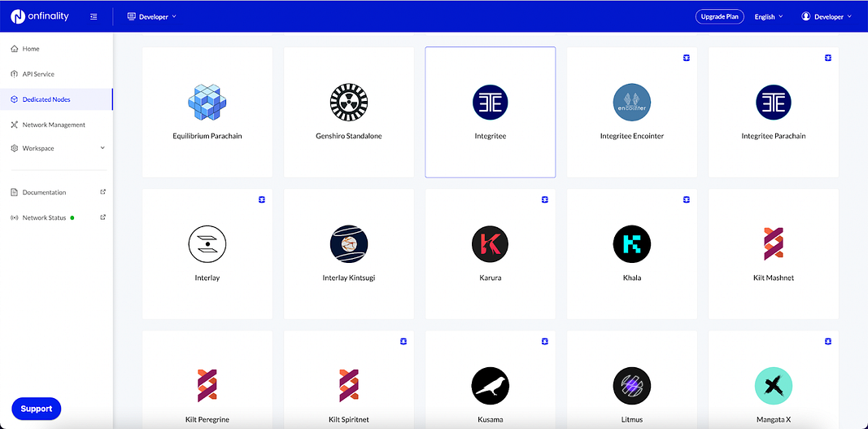Click the Kilt Peregrine label
Screen dimensions: 868x429
[207, 419]
